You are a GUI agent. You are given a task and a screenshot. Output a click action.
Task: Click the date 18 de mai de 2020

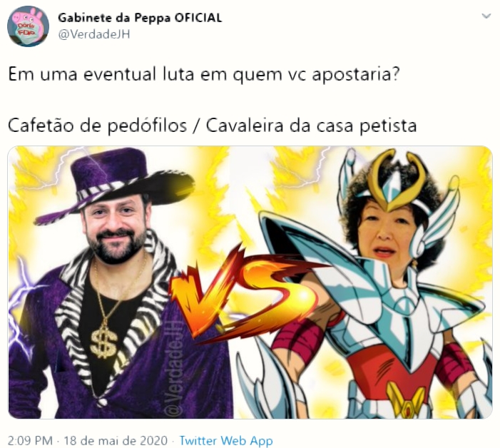click(116, 440)
